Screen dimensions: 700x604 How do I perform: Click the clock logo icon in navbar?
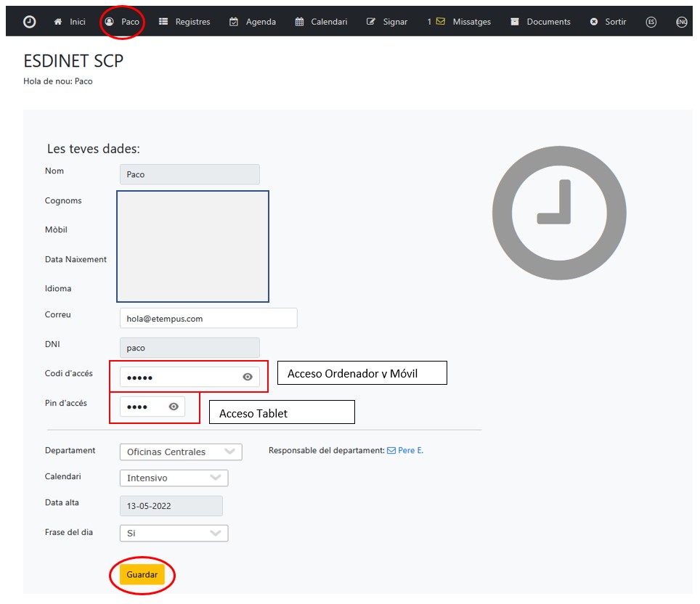(30, 22)
